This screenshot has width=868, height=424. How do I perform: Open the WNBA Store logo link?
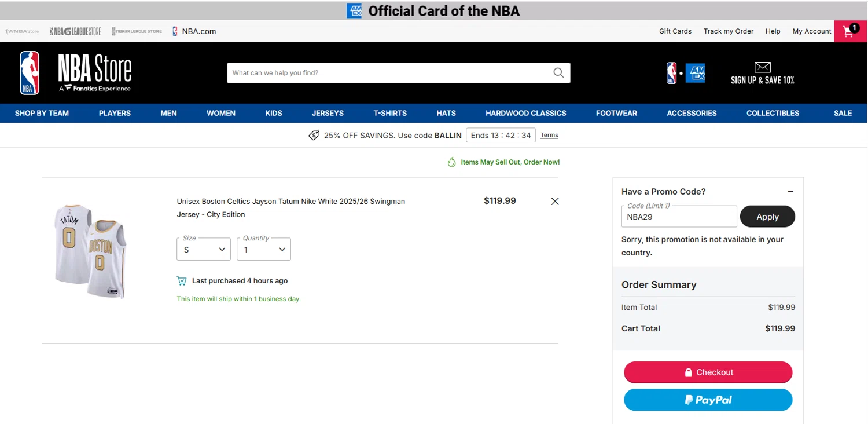23,31
